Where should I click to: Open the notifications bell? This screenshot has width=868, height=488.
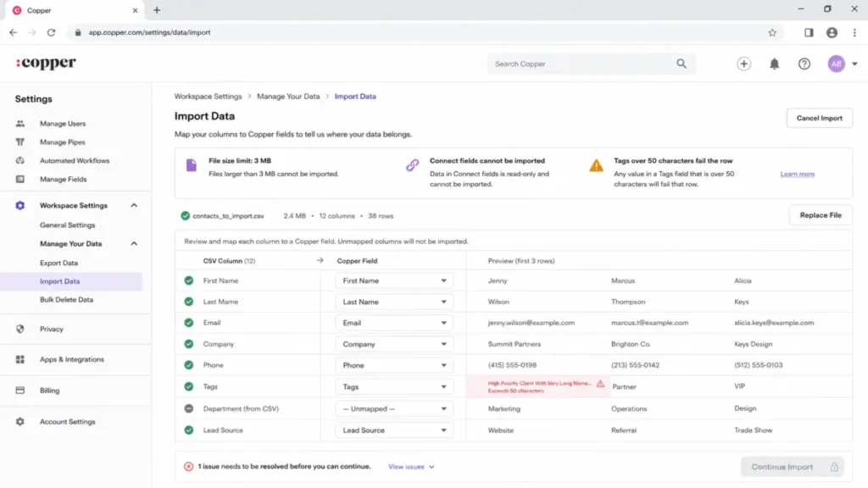click(774, 64)
